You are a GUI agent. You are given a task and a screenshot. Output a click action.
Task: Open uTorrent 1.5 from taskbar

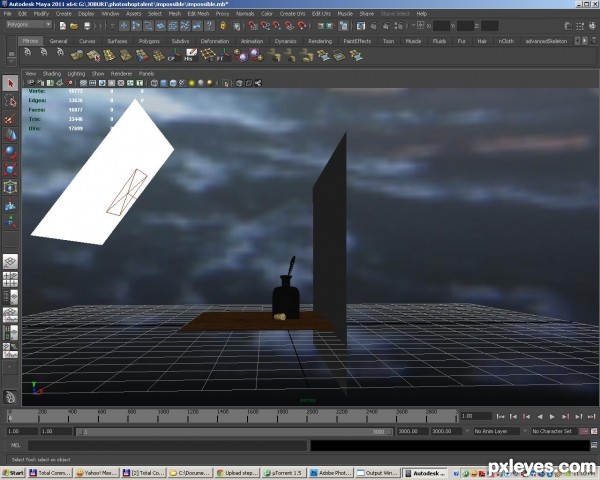(284, 473)
